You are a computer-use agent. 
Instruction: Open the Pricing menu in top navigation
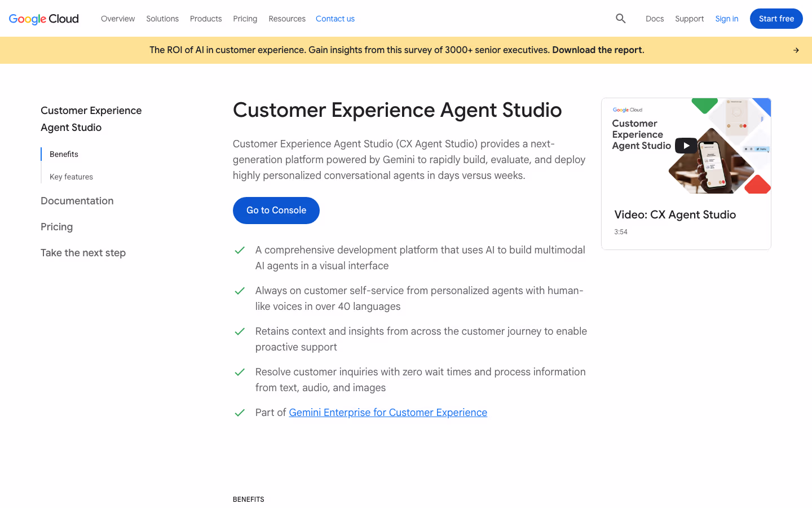(245, 19)
